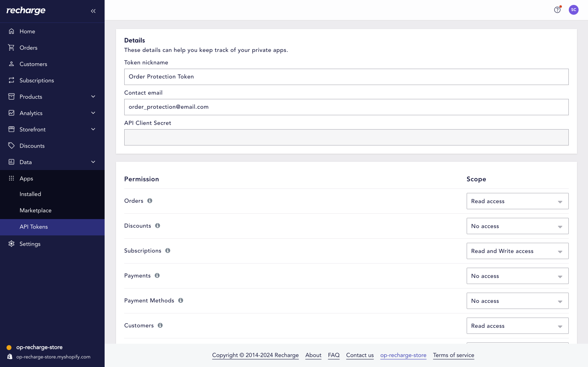Expand the Products submenu chevron
This screenshot has width=588, height=367.
pyautogui.click(x=93, y=96)
